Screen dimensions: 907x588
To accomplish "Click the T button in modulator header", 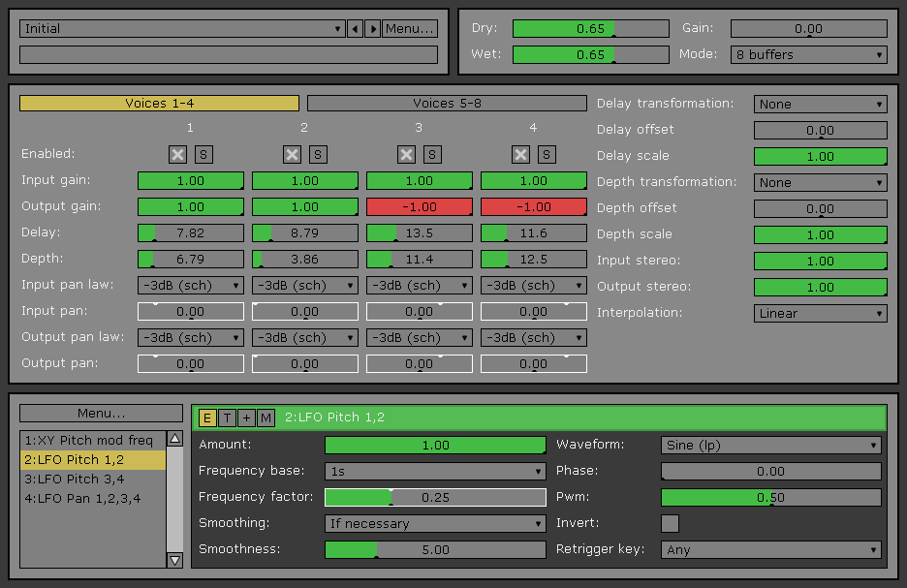I will coord(227,418).
